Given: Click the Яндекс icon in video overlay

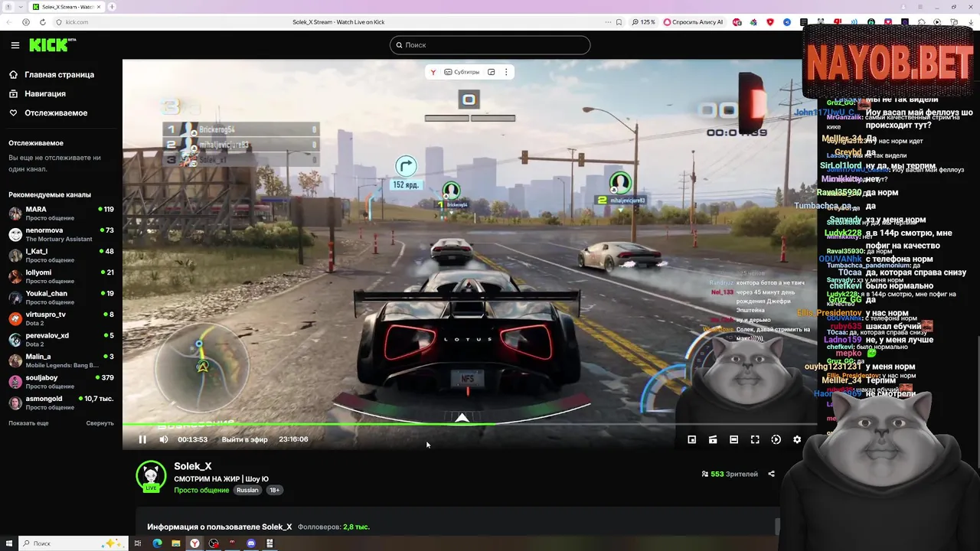Looking at the screenshot, I should (433, 72).
